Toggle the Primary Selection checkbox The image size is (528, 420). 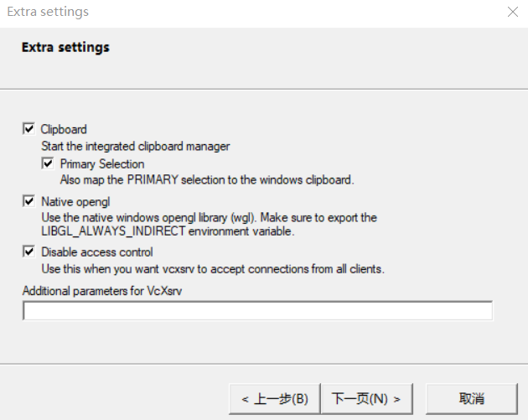point(48,163)
